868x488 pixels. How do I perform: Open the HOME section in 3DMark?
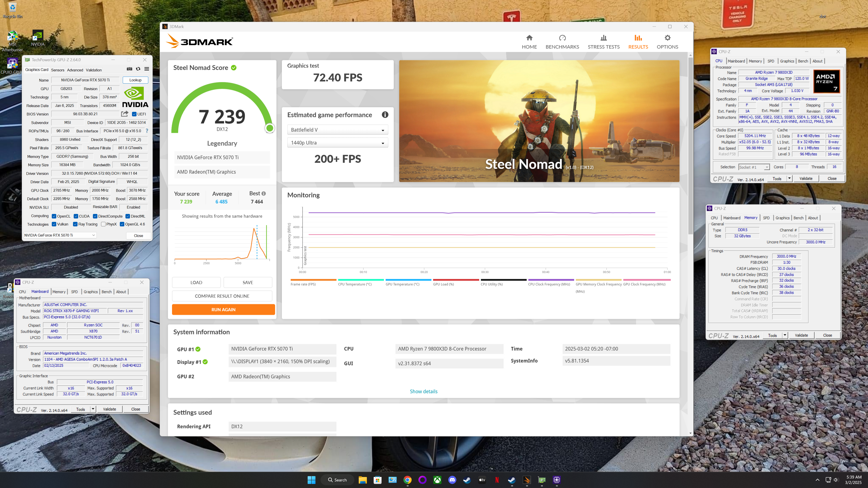[x=529, y=42]
